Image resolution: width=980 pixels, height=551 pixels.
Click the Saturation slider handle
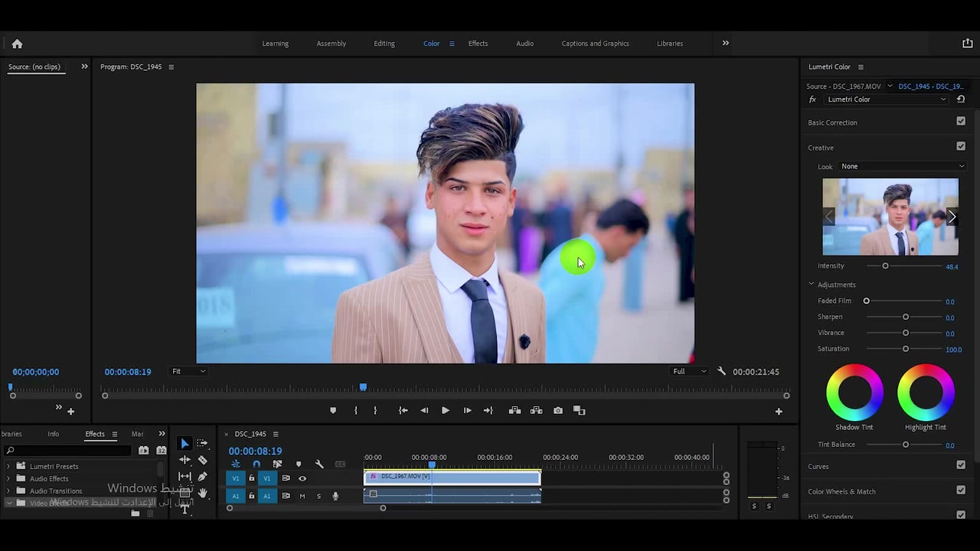(906, 349)
